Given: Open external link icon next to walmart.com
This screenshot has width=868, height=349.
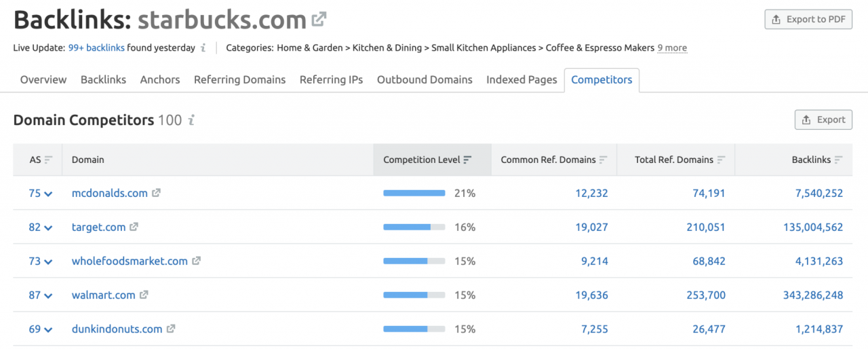Looking at the screenshot, I should (x=144, y=295).
